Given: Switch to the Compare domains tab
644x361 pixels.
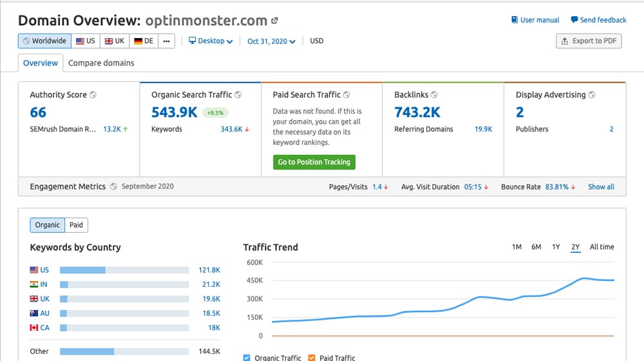Looking at the screenshot, I should [x=101, y=63].
